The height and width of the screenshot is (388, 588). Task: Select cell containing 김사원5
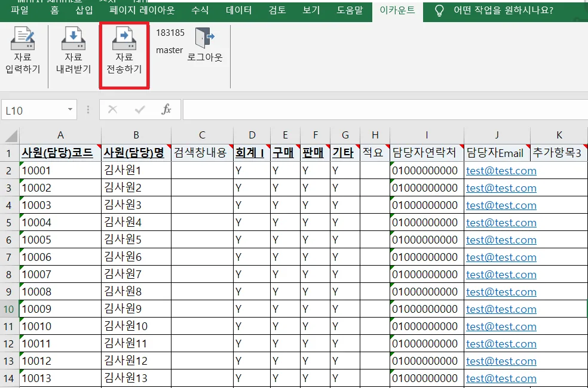point(136,240)
